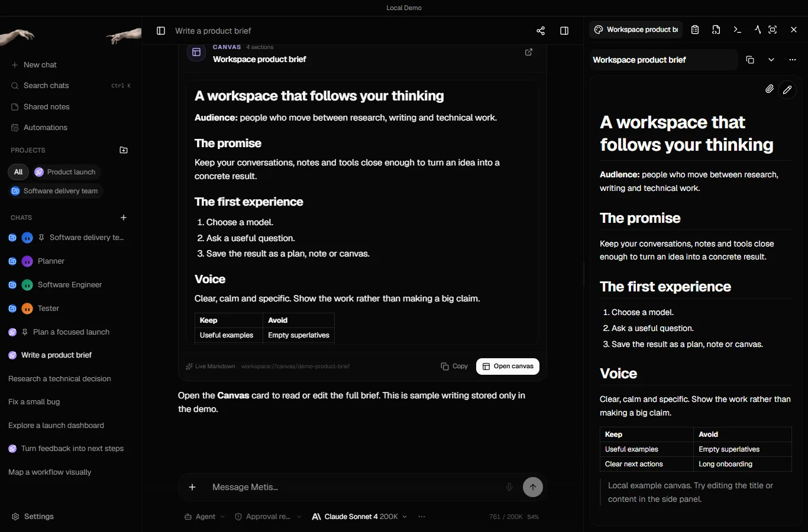Copy the canvas using side panel copy icon
808x532 pixels.
coord(750,60)
